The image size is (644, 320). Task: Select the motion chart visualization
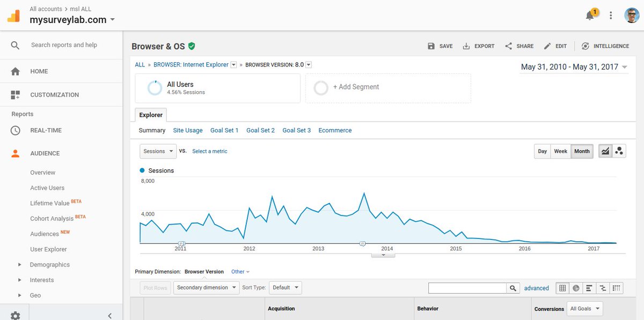[619, 151]
